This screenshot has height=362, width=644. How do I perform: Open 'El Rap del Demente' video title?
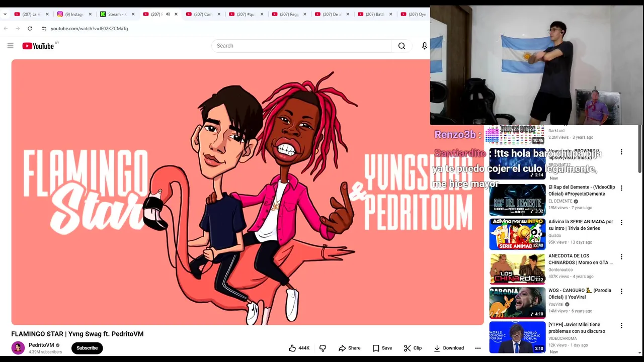582,191
